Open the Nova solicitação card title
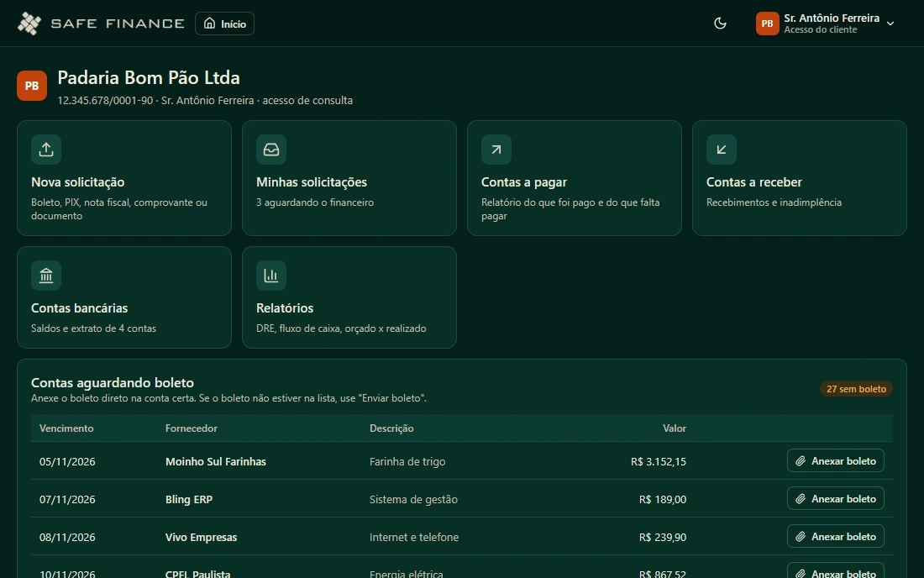 point(78,182)
